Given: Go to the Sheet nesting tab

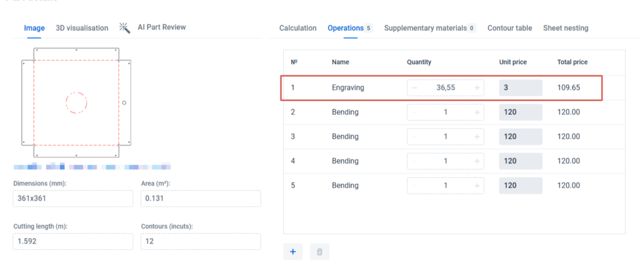Looking at the screenshot, I should click(x=565, y=28).
